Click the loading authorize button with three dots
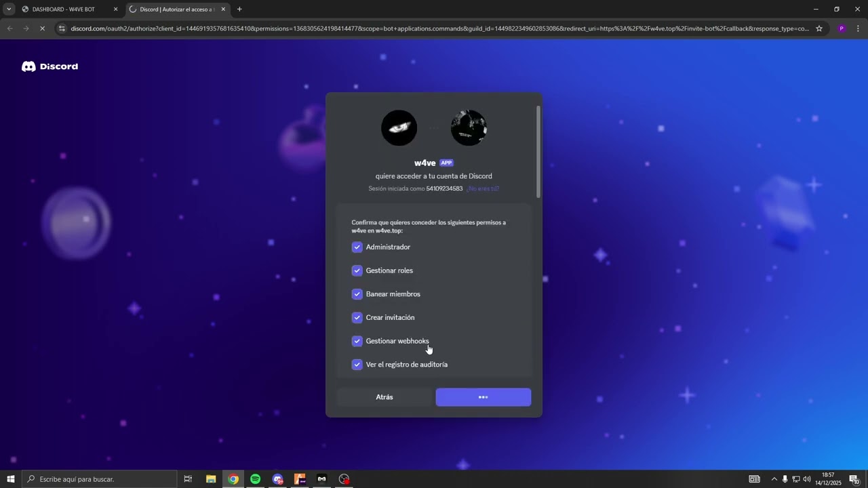Viewport: 868px width, 488px height. 484,397
